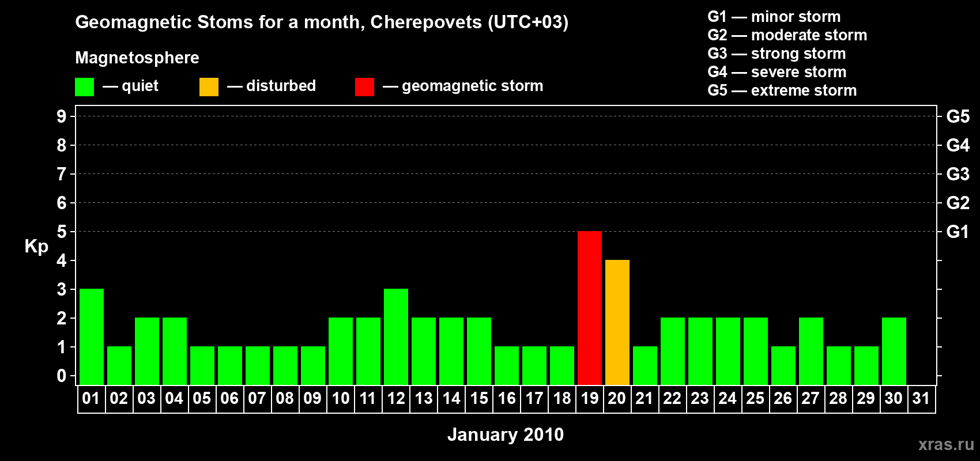Select the green bar for day 30

(894, 351)
